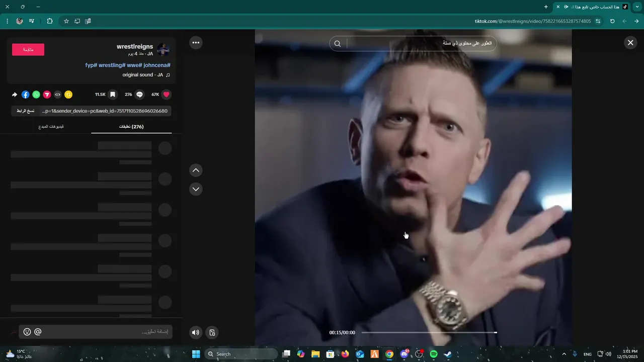Viewport: 644px width, 362px height.
Task: Open File Explorer from the taskbar
Action: [x=315, y=354]
